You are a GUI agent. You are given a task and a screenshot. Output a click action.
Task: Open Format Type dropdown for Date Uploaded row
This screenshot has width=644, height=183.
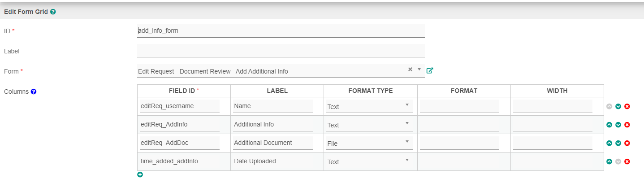[x=370, y=161]
